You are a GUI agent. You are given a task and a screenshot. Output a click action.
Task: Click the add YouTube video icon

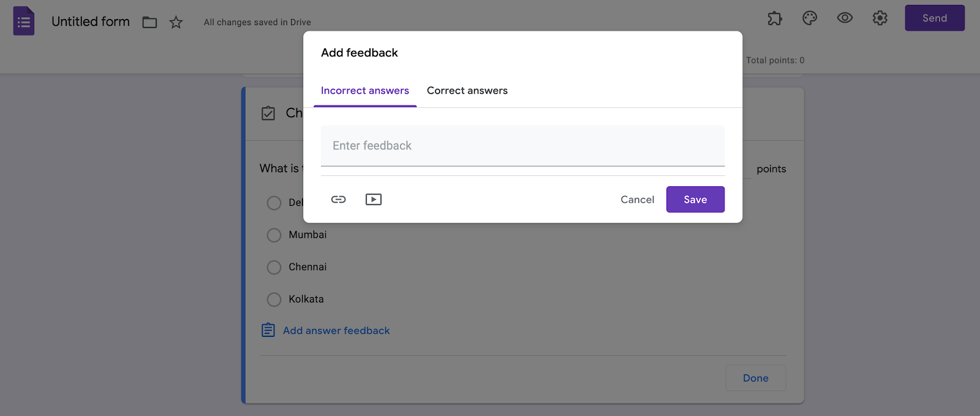point(374,199)
